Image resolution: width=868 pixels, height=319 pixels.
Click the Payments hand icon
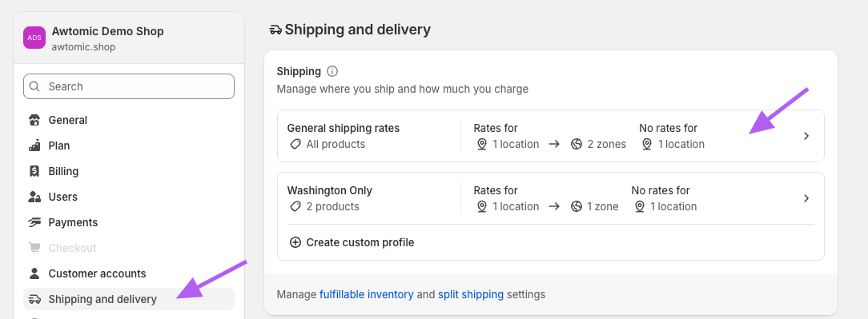[x=35, y=222]
